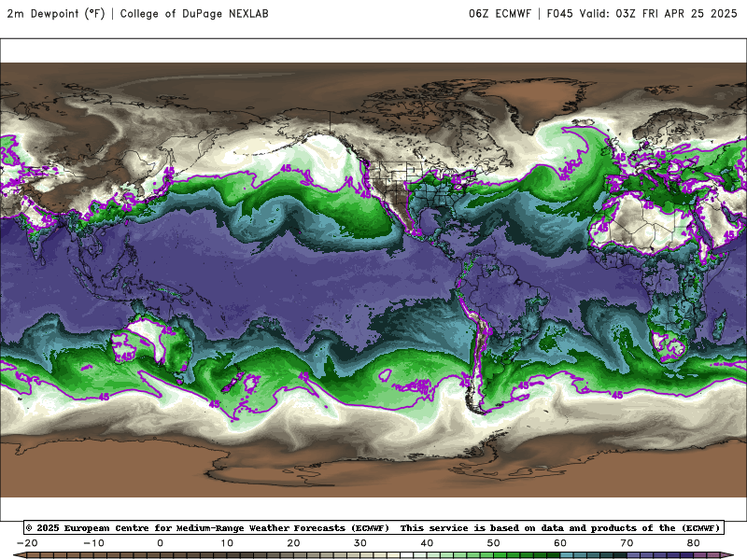Click the 'Valid: 03Z FRI APR 25 2025' text
Image resolution: width=747 pixels, height=560 pixels.
pos(658,13)
